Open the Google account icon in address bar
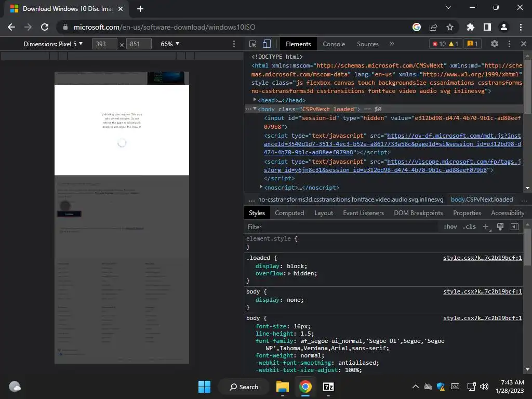Screen dimensions: 532x399 tap(417, 27)
